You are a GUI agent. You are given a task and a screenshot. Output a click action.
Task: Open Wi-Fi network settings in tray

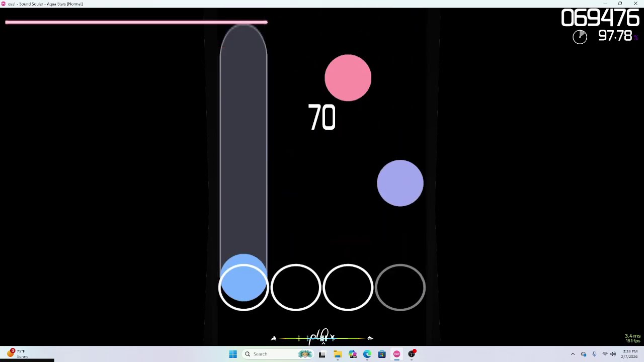[605, 354]
